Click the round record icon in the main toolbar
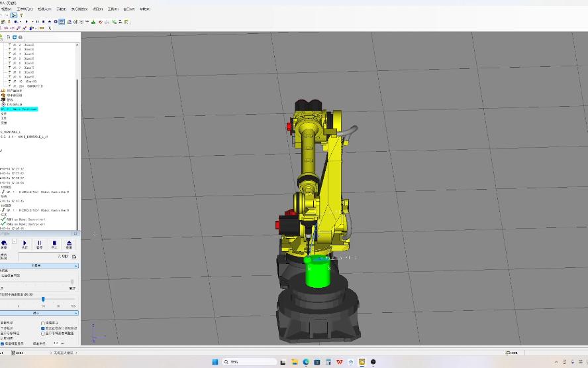Image resolution: width=588 pixels, height=368 pixels. 56,22
